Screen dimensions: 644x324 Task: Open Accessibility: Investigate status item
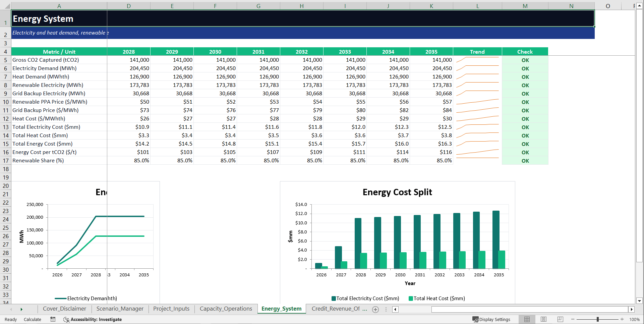click(x=93, y=319)
